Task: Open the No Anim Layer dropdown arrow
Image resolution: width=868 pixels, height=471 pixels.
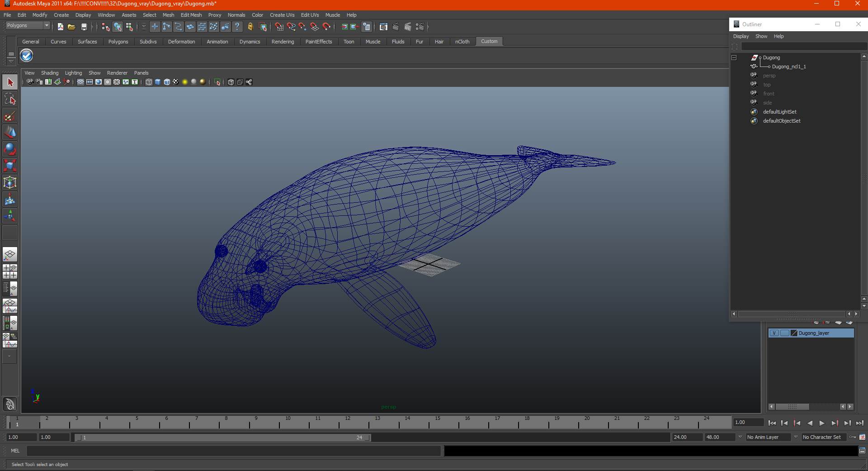Action: [740, 437]
